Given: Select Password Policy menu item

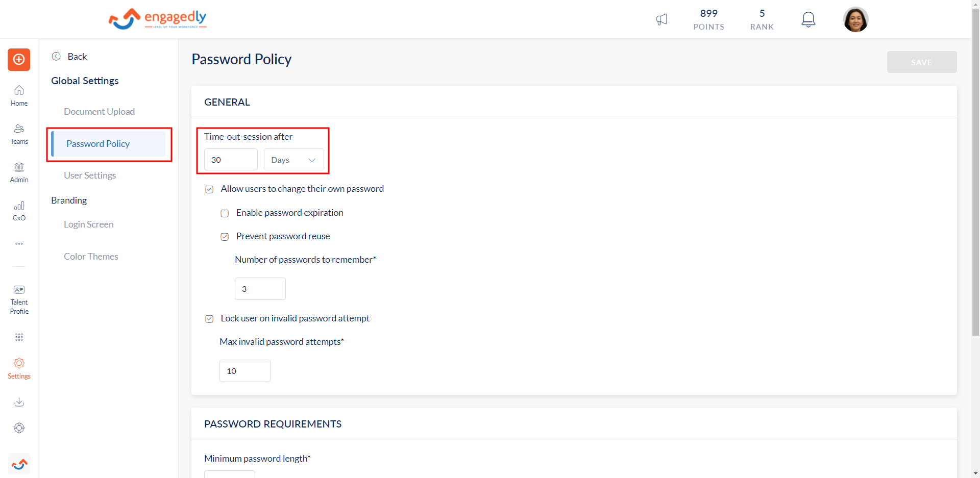Looking at the screenshot, I should (x=108, y=144).
